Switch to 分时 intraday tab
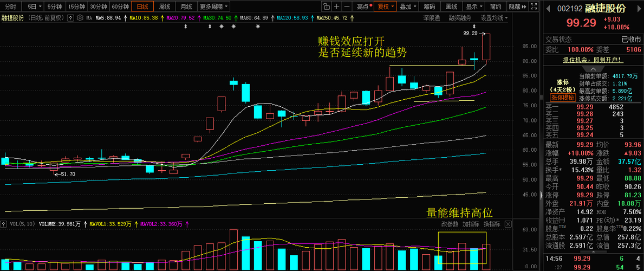The height and width of the screenshot is (271, 644). tap(10, 6)
